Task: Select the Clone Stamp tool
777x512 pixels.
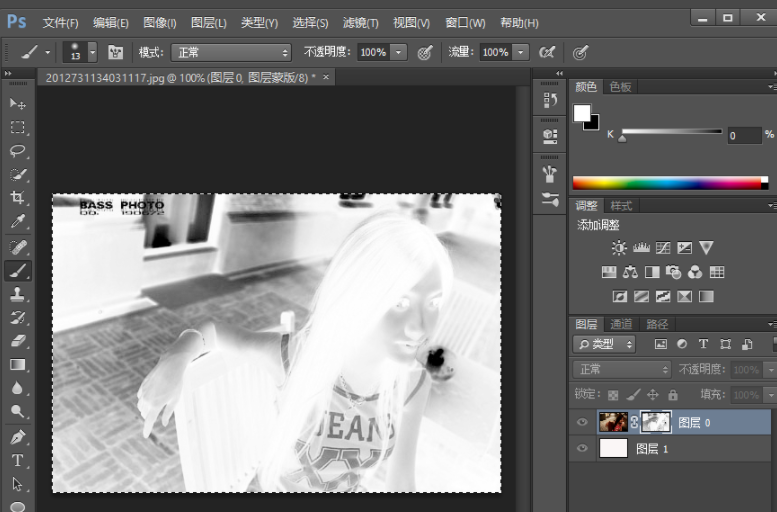Action: click(x=17, y=294)
